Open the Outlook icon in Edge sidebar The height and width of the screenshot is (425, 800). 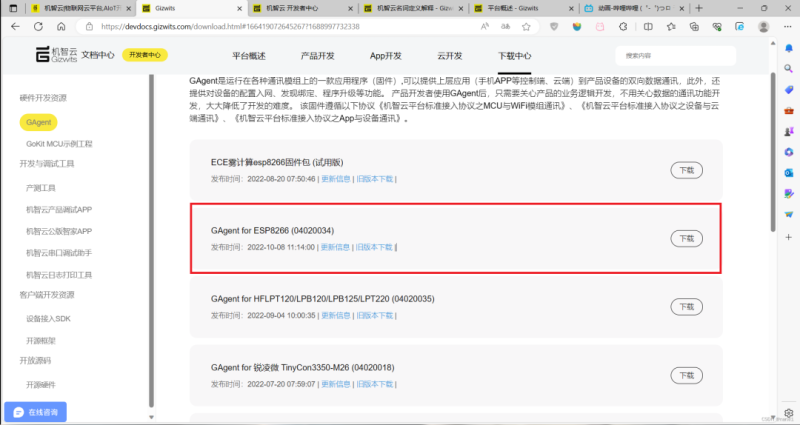click(789, 171)
